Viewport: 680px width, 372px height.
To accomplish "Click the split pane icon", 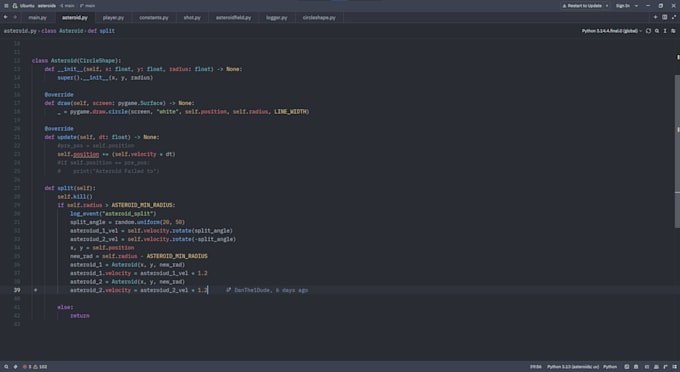I will (x=664, y=17).
